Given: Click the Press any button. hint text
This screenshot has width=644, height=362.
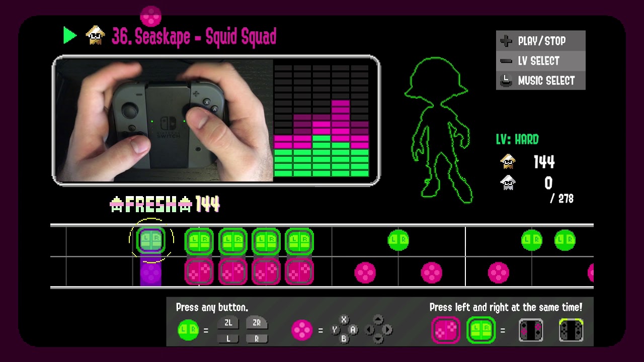Looking at the screenshot, I should (x=212, y=307).
